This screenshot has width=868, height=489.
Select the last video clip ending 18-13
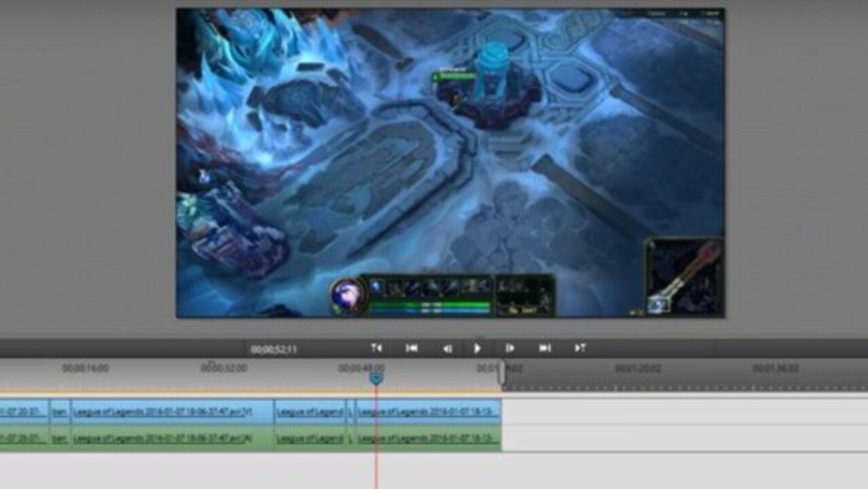(x=428, y=411)
